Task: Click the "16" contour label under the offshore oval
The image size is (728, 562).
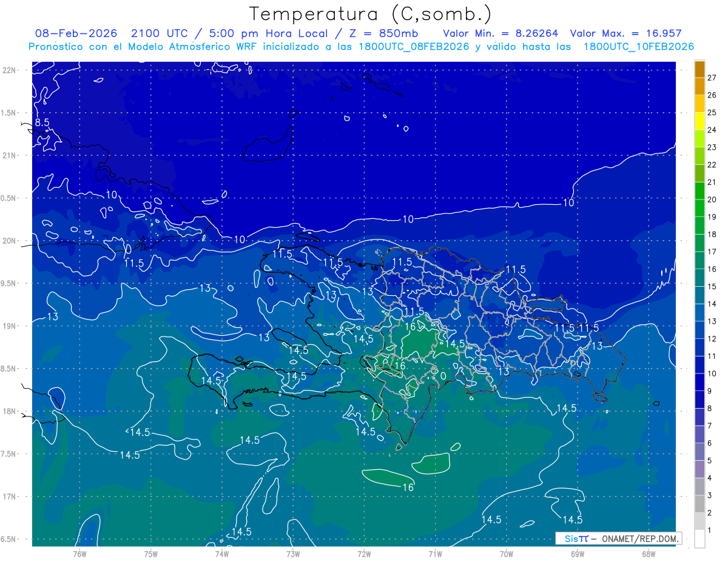Action: tap(408, 487)
